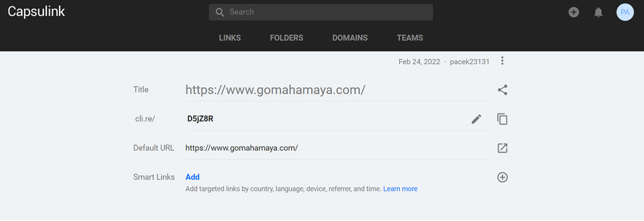Click the share icon beside the title
The width and height of the screenshot is (644, 221).
[x=502, y=90]
